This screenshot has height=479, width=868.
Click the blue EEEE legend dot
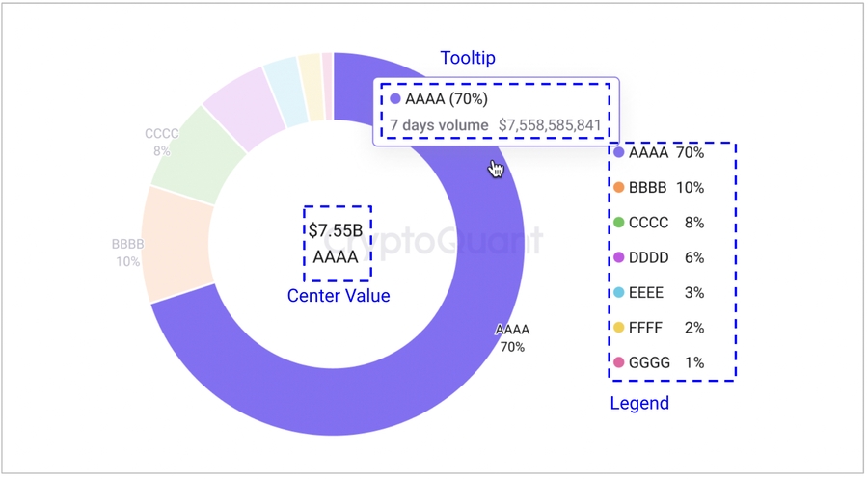coord(619,293)
